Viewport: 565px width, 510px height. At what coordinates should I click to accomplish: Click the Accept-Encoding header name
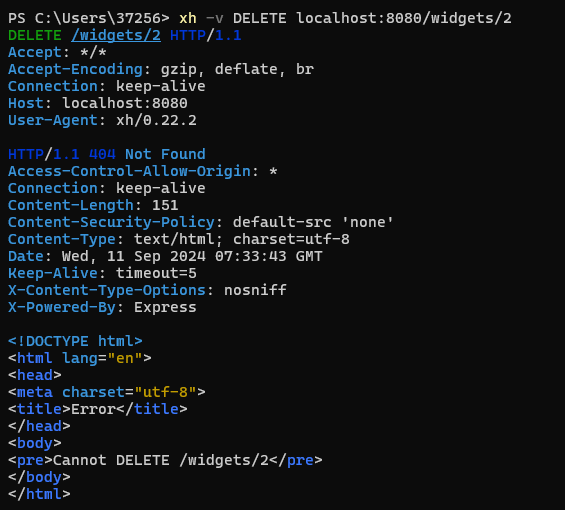(75, 69)
